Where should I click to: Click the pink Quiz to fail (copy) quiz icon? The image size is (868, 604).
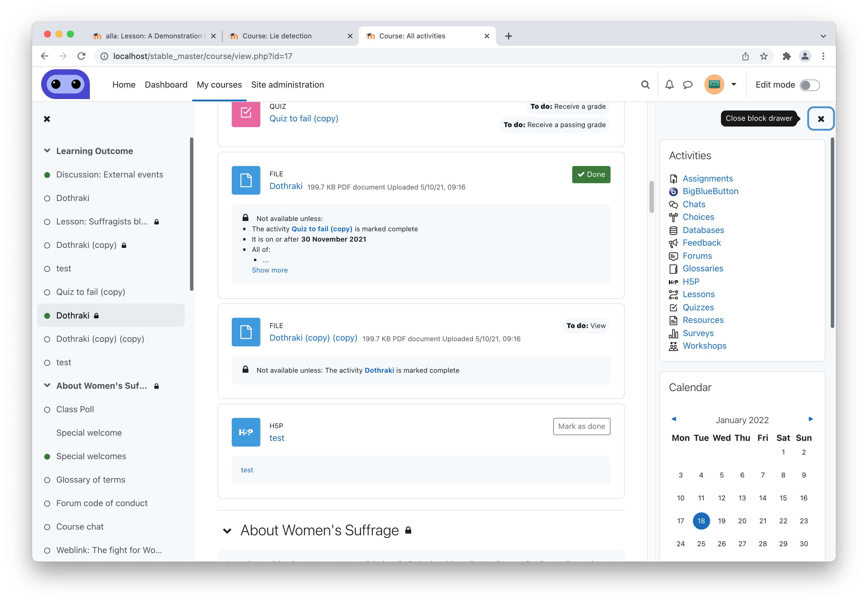click(246, 113)
